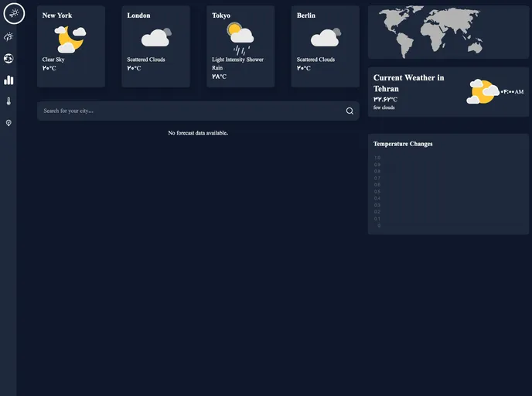Screen dimensions: 532x396
Task: Click the Berlin cloud weather icon
Action: [326, 37]
